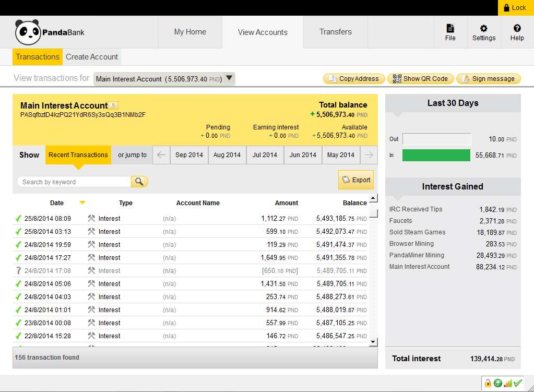
Task: Go to next months with right arrow
Action: click(370, 155)
